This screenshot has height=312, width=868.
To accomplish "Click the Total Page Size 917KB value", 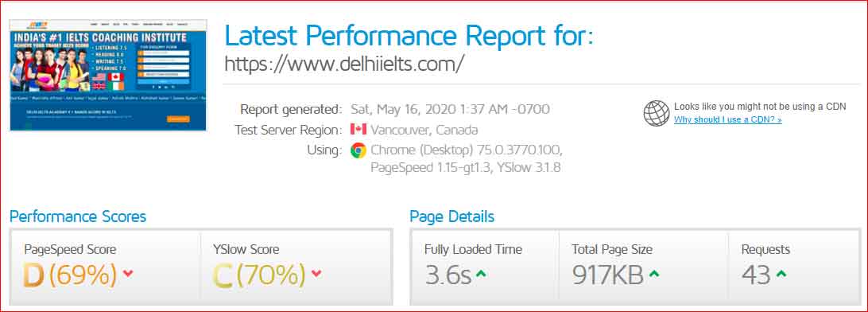I will click(x=608, y=275).
